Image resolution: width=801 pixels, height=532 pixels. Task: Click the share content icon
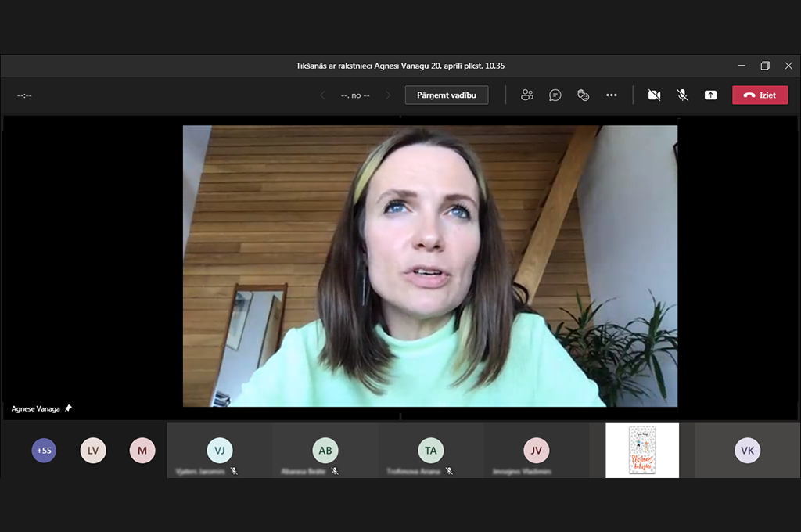710,95
